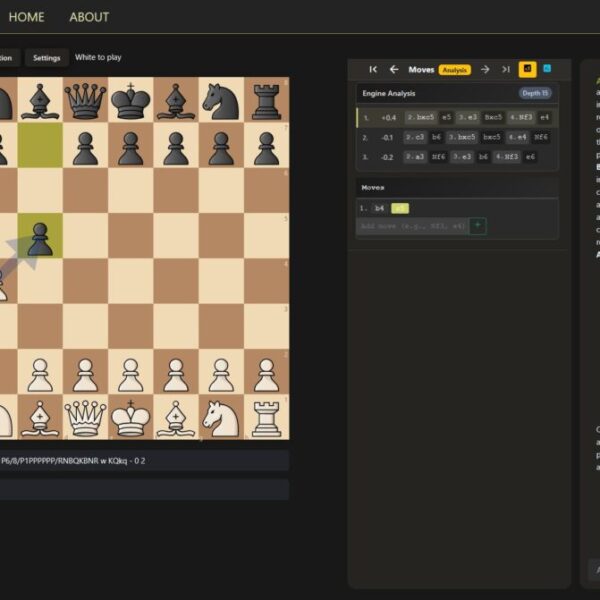Click the Depth 15 indicator

(x=535, y=93)
